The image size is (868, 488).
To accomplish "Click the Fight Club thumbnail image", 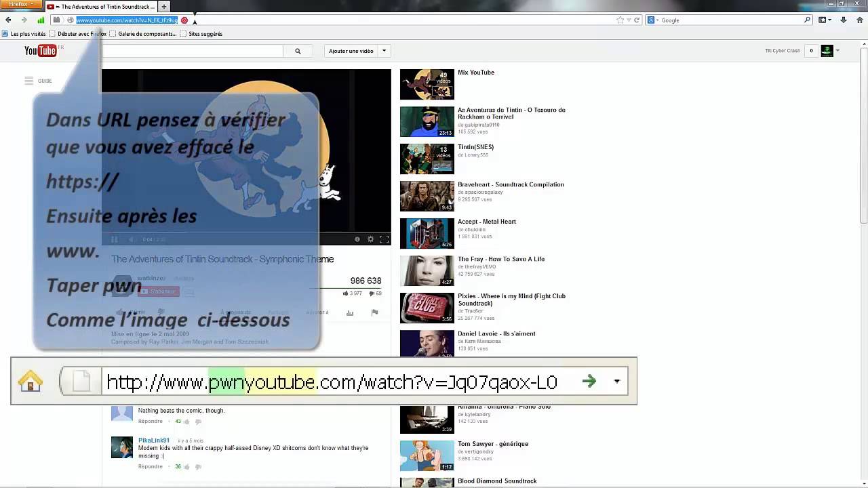I will pyautogui.click(x=427, y=308).
